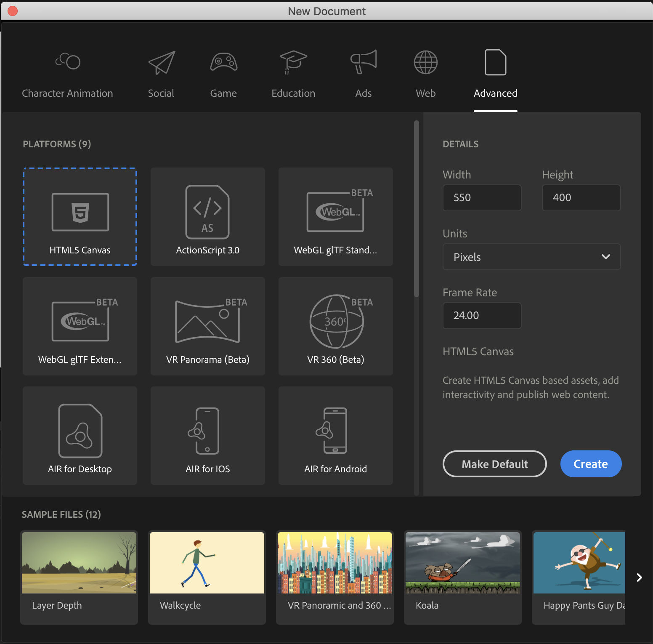
Task: Choose the Social paper plane icon
Action: 162,63
